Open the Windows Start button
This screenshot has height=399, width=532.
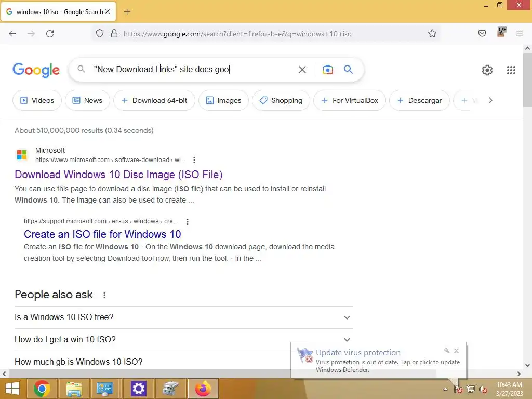12,389
